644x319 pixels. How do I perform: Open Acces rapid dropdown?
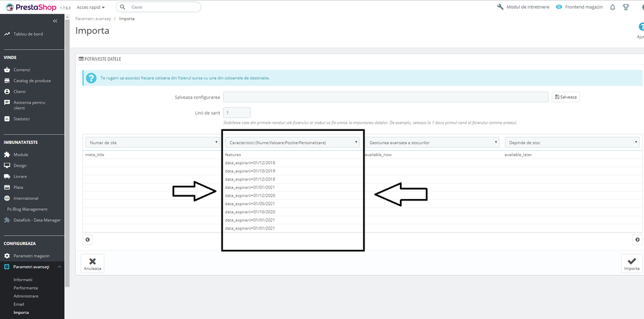coord(90,7)
